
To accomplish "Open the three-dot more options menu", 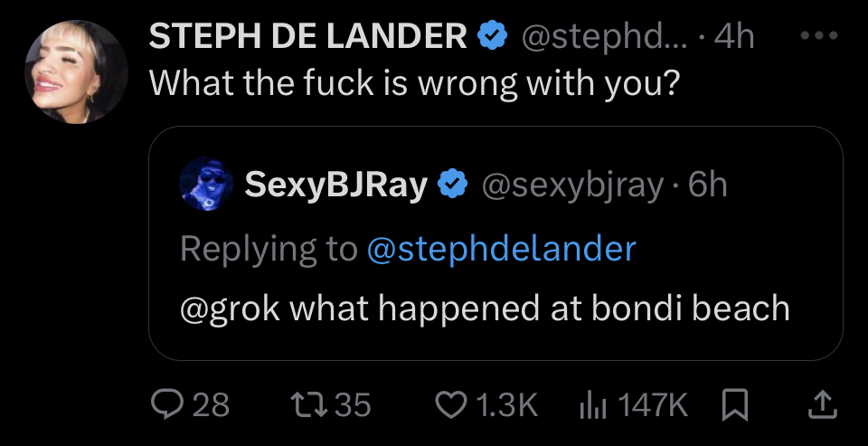I will pyautogui.click(x=819, y=36).
